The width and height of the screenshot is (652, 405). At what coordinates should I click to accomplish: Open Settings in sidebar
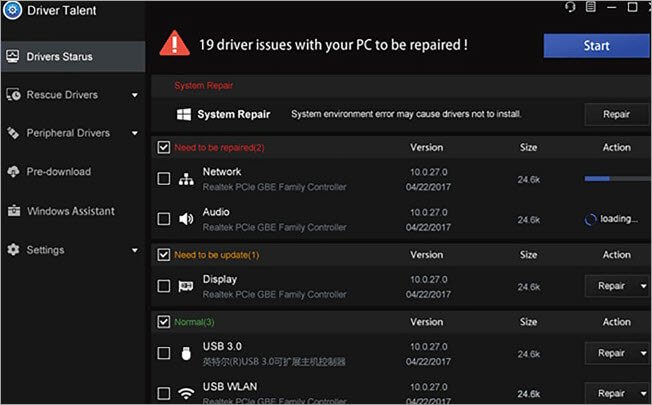click(x=73, y=250)
